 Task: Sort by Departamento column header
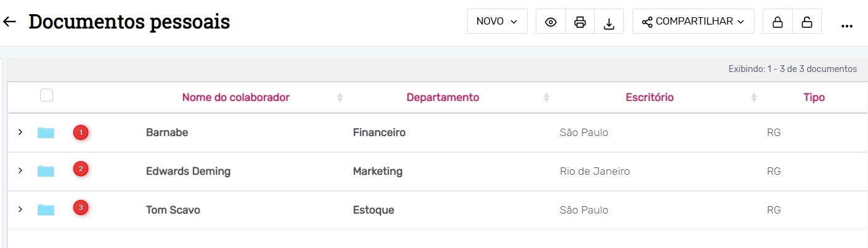[x=443, y=97]
